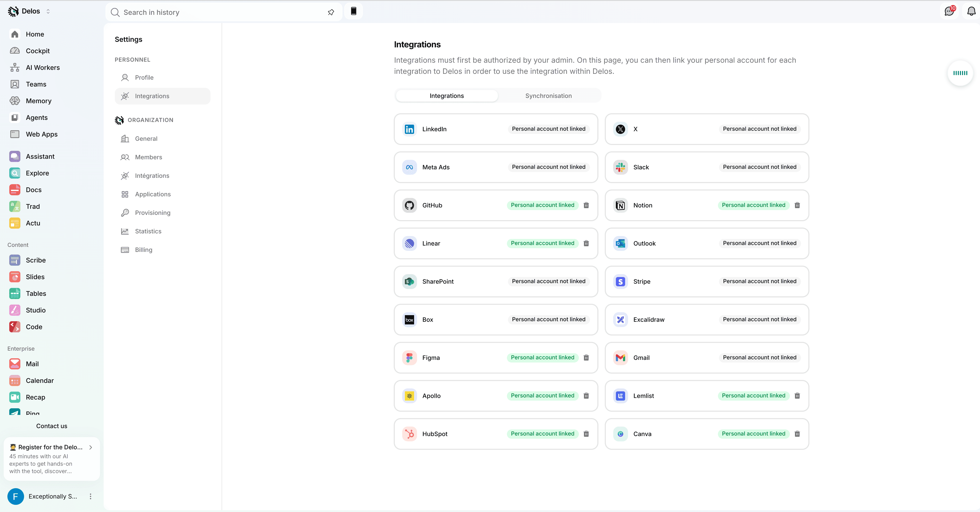Remove the Apollo account via trash icon

click(586, 396)
